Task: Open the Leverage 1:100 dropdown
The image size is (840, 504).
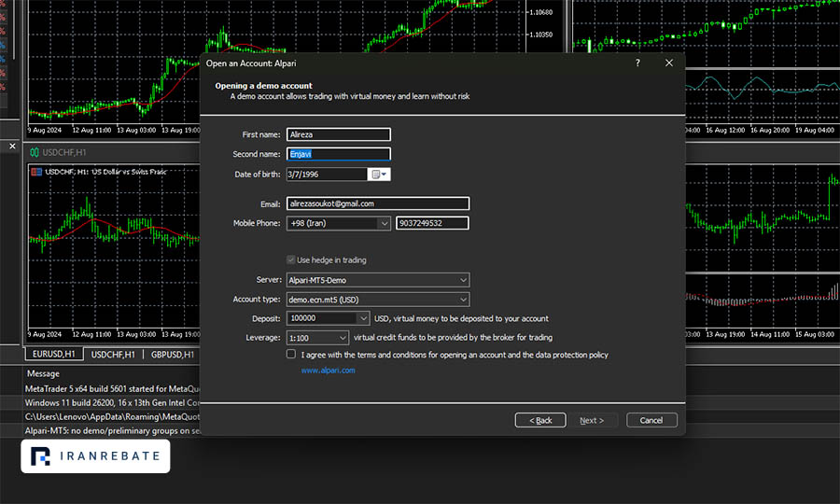Action: click(317, 338)
